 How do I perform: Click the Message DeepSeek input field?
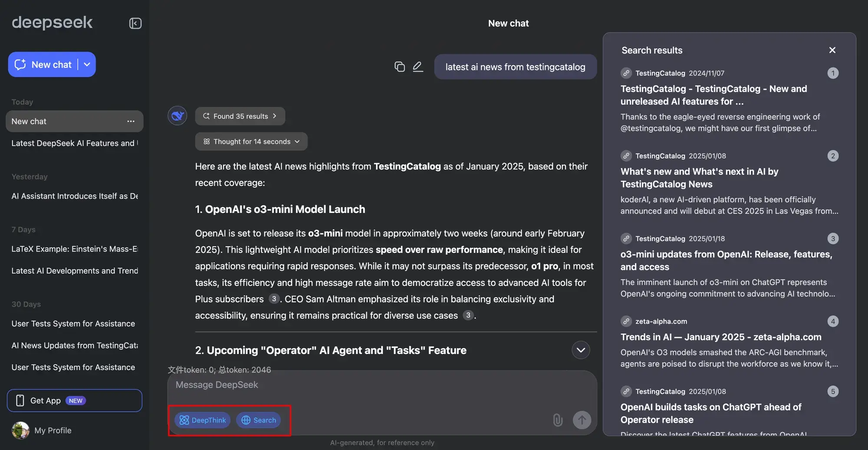[x=304, y=385]
